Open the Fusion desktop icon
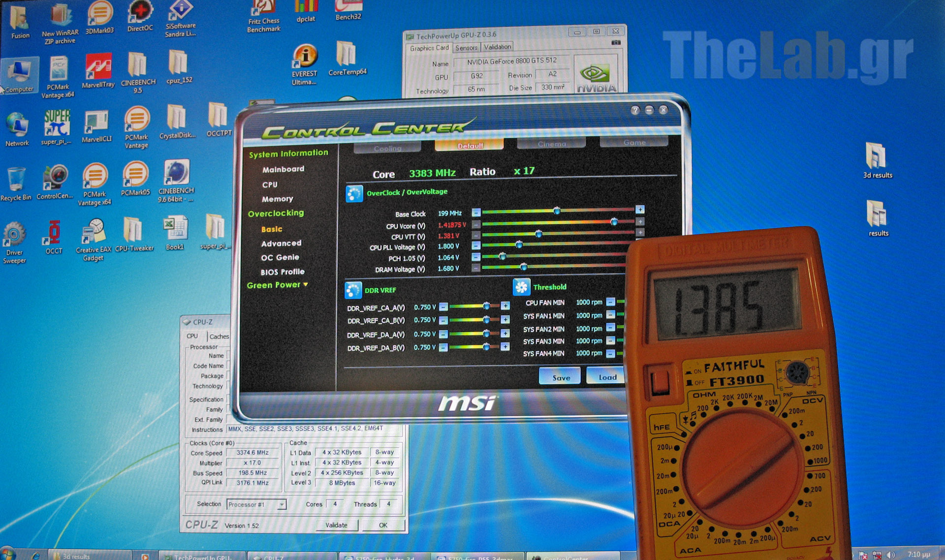 point(20,22)
